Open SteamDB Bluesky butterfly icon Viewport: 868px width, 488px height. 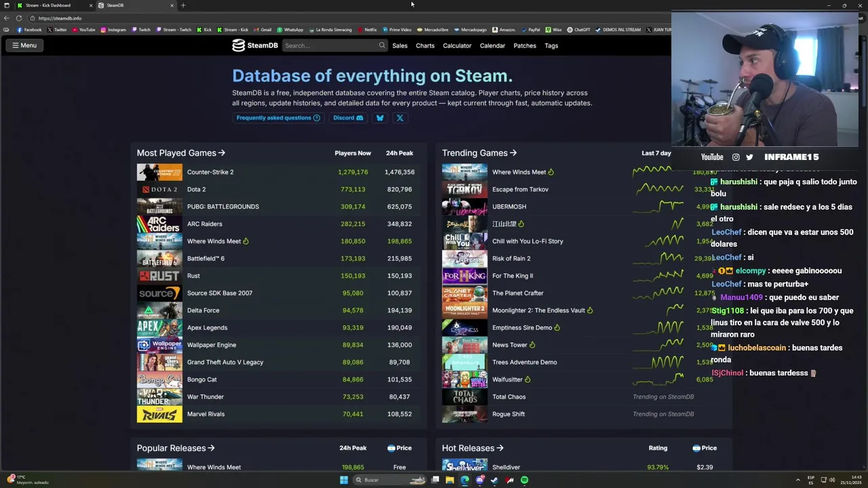[x=380, y=118]
